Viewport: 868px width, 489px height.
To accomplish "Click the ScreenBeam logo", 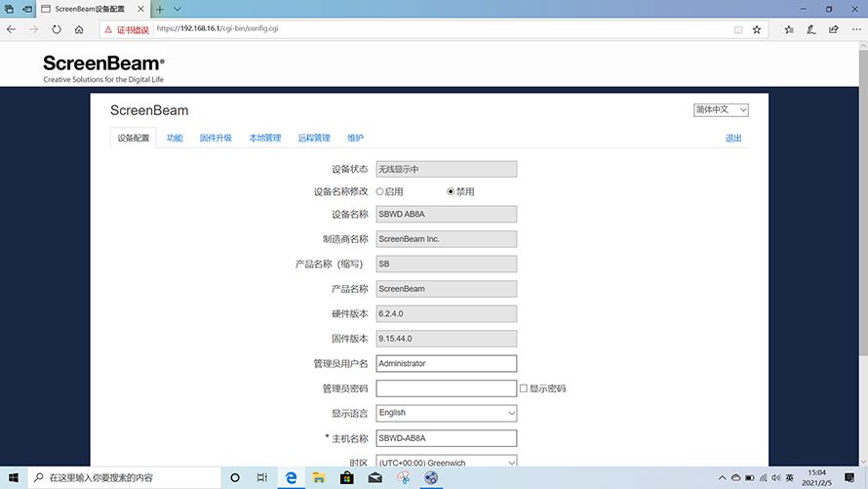I will (103, 68).
